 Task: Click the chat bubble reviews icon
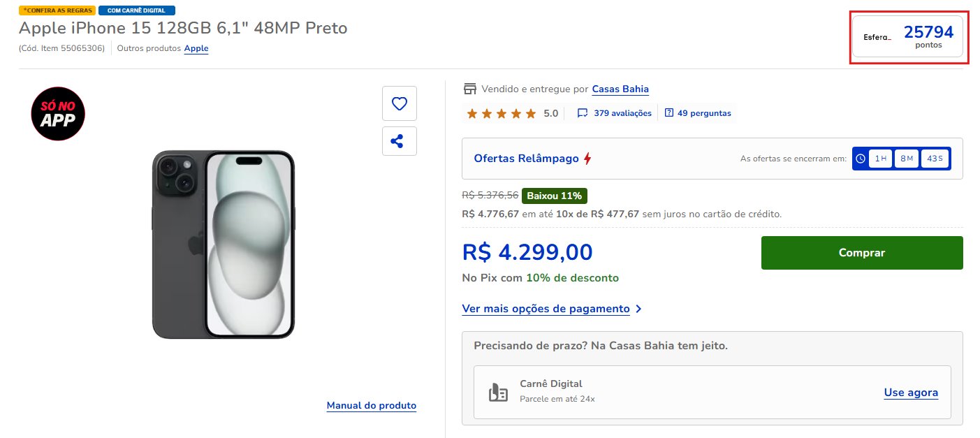coord(582,113)
